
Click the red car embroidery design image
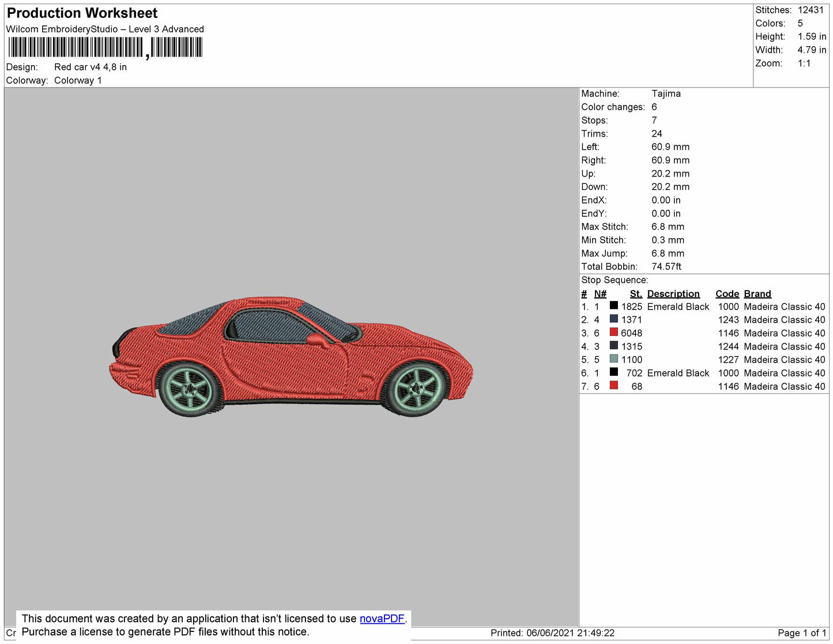click(x=291, y=357)
